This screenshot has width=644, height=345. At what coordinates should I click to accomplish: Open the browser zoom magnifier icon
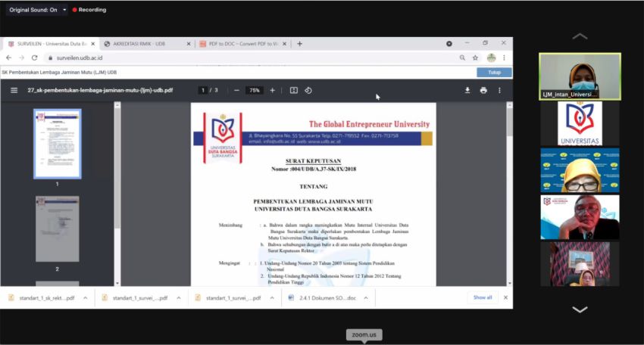click(x=462, y=57)
